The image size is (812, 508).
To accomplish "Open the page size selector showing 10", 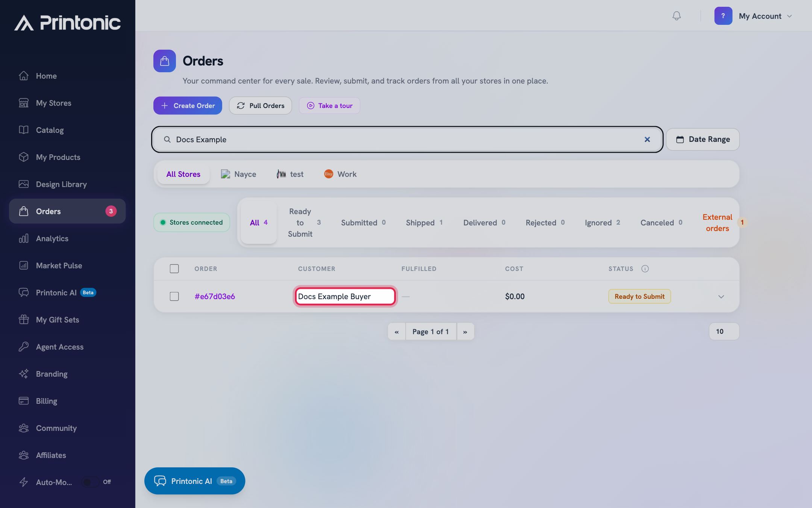I will 724,332.
